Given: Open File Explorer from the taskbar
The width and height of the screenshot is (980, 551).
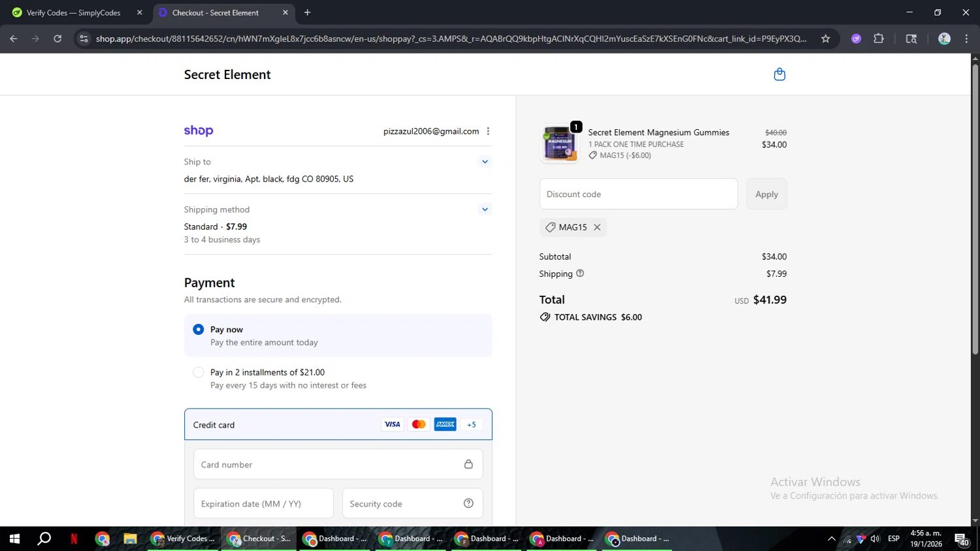Looking at the screenshot, I should [130, 539].
